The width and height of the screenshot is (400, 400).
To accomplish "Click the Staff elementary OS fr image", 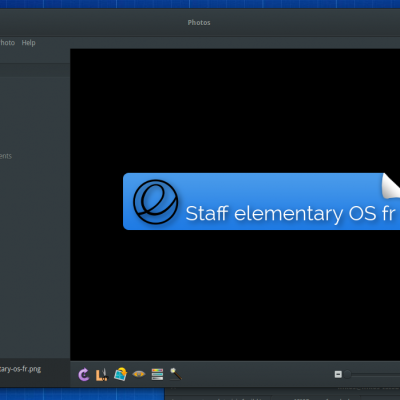I will click(x=261, y=201).
